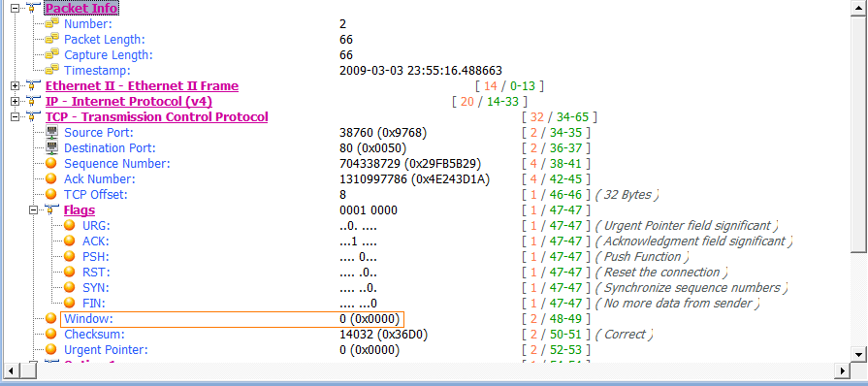Click the orange ball beside TCP Offset
This screenshot has height=386, width=868.
51,194
